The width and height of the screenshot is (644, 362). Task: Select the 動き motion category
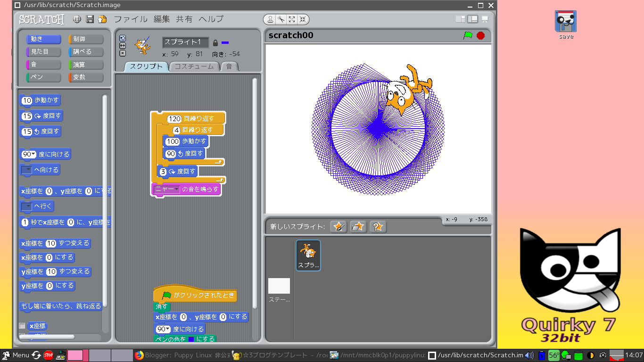click(x=43, y=39)
